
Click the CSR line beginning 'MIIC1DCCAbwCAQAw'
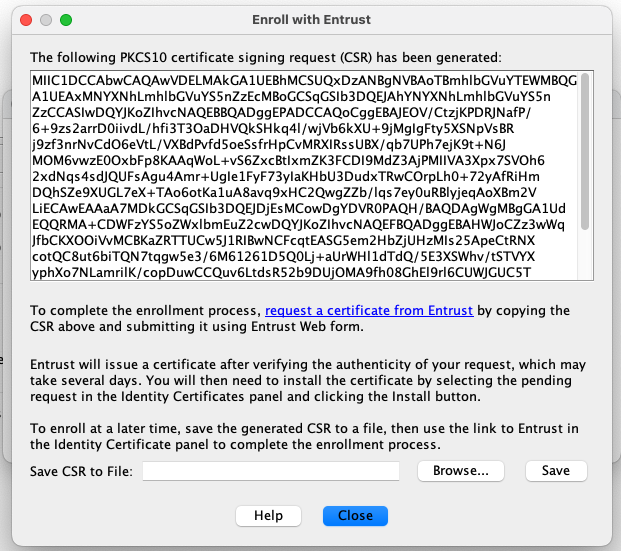click(298, 80)
